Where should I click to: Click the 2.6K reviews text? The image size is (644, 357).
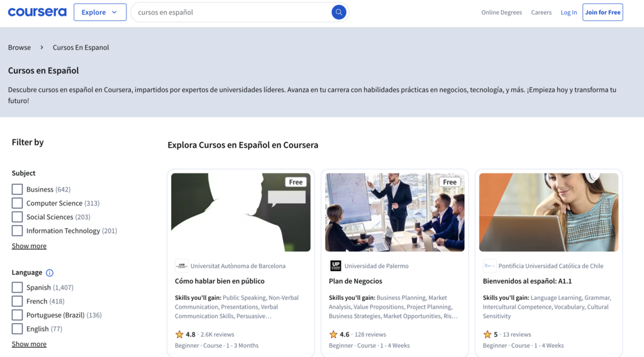(217, 334)
